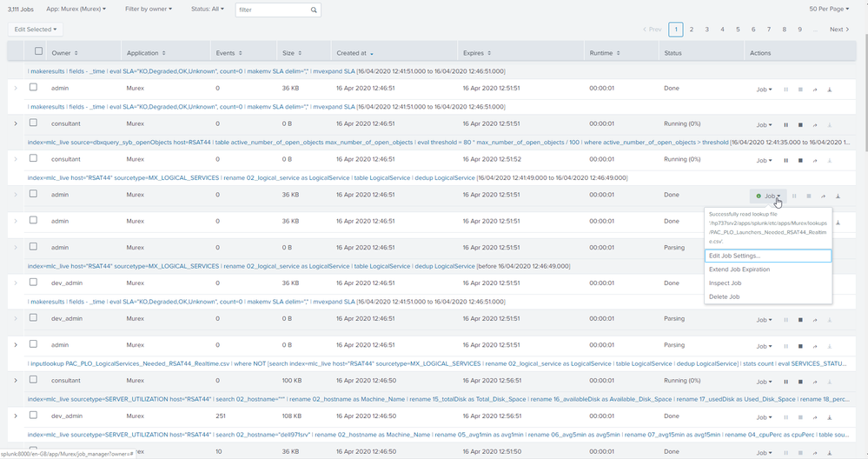This screenshot has width=868, height=459.
Task: Share the dev_admin job with 251 events
Action: (815, 417)
